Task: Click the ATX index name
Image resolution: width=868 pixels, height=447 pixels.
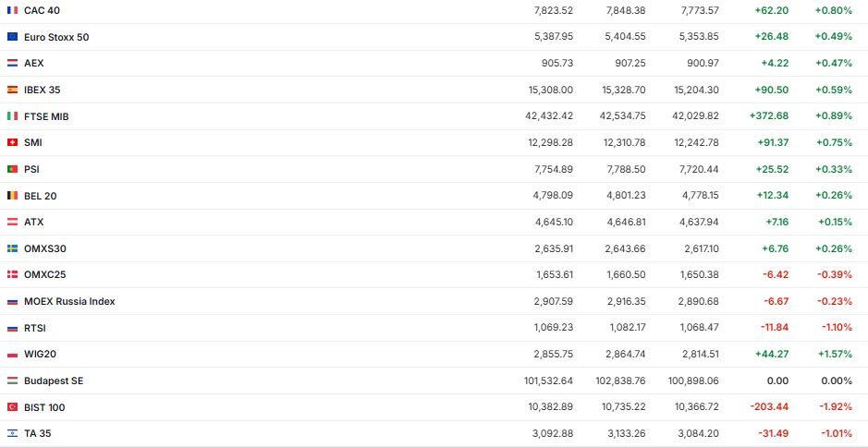Action: 33,222
